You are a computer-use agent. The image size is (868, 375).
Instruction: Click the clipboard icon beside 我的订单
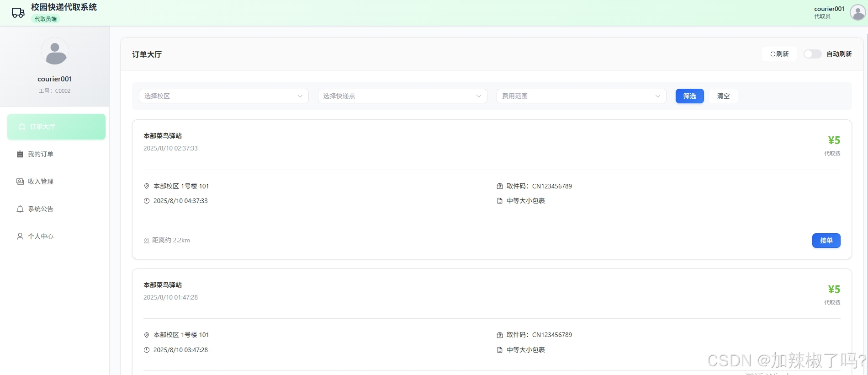point(20,154)
